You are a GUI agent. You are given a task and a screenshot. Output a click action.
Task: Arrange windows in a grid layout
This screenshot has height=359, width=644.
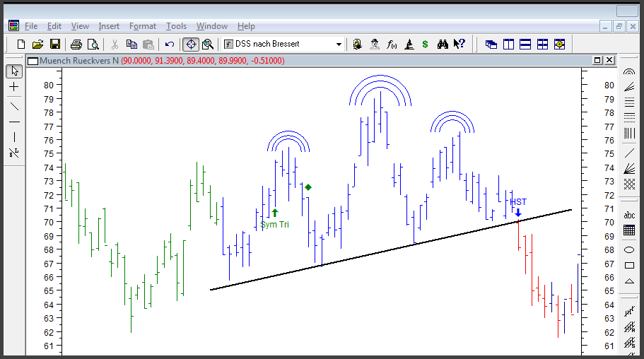point(542,45)
